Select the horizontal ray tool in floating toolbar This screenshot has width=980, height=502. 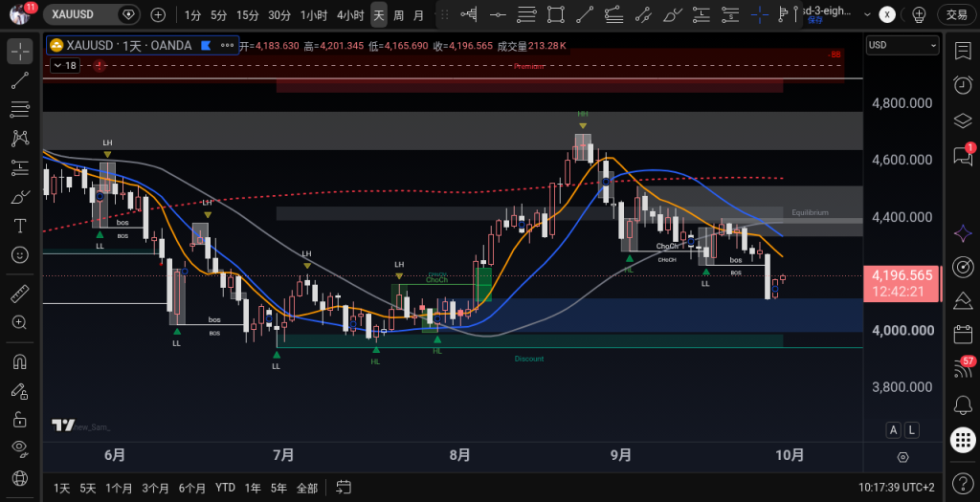498,14
